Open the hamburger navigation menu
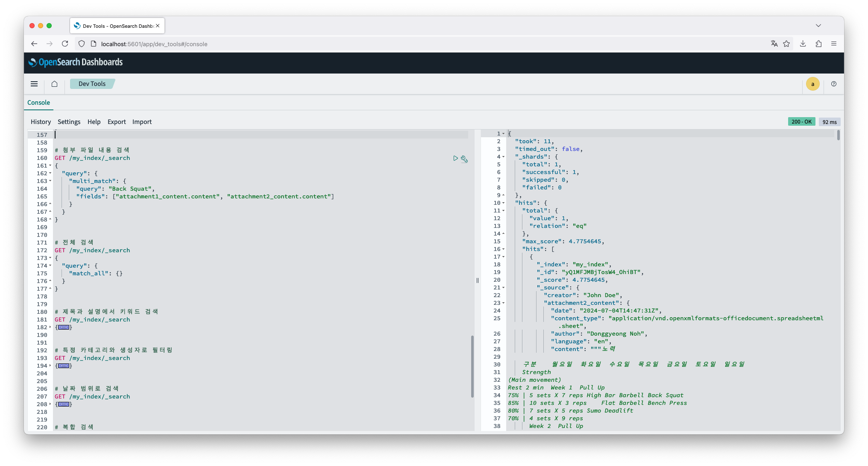Viewport: 868px width, 466px height. 34,84
